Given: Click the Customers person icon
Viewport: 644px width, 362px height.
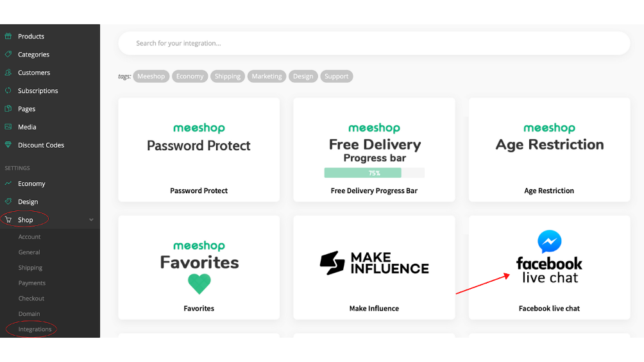Looking at the screenshot, I should tap(8, 73).
